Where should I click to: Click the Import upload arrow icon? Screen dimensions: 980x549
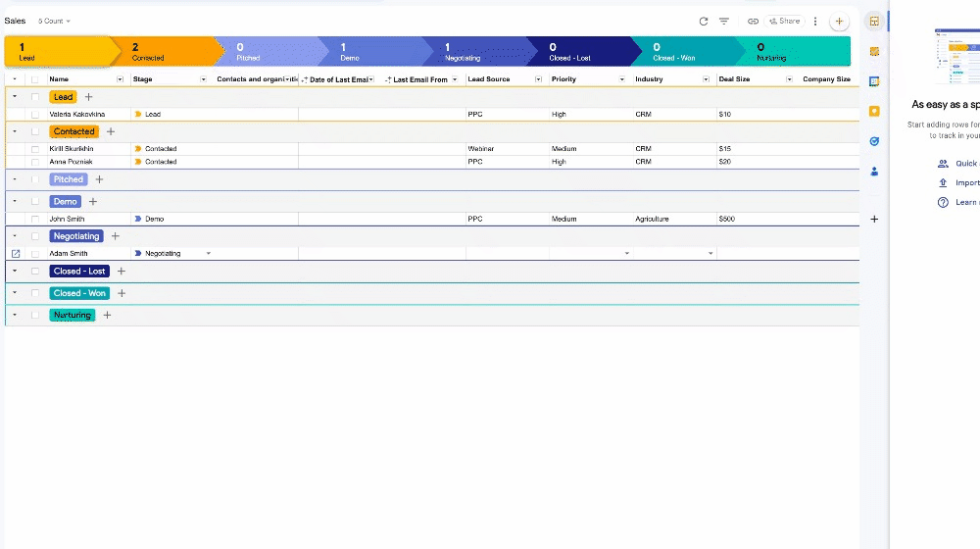[x=943, y=182]
